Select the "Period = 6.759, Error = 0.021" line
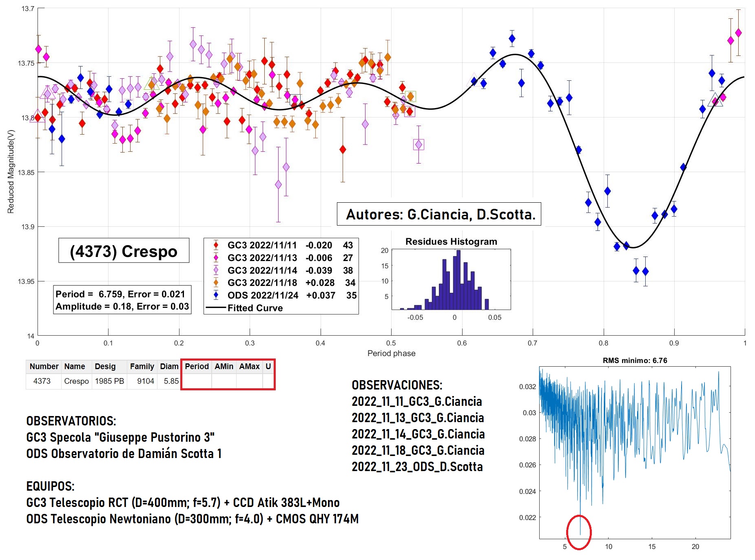This screenshot has width=755, height=560. (x=120, y=294)
